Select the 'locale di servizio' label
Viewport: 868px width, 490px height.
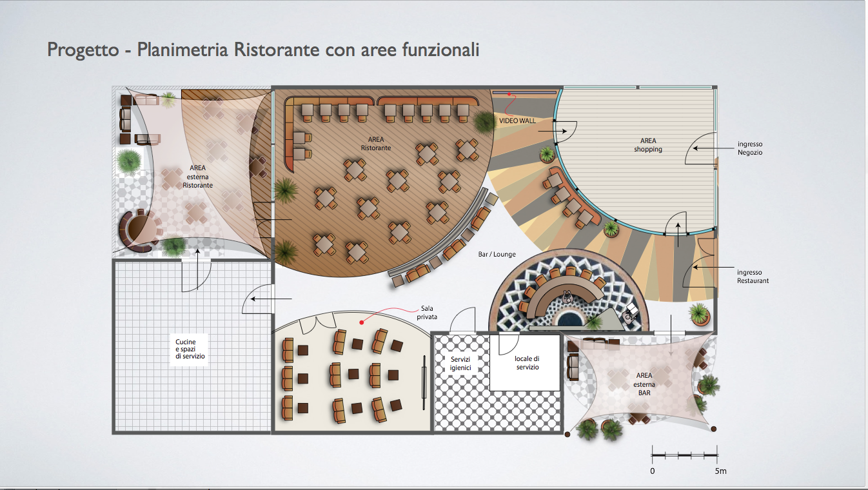pos(526,362)
